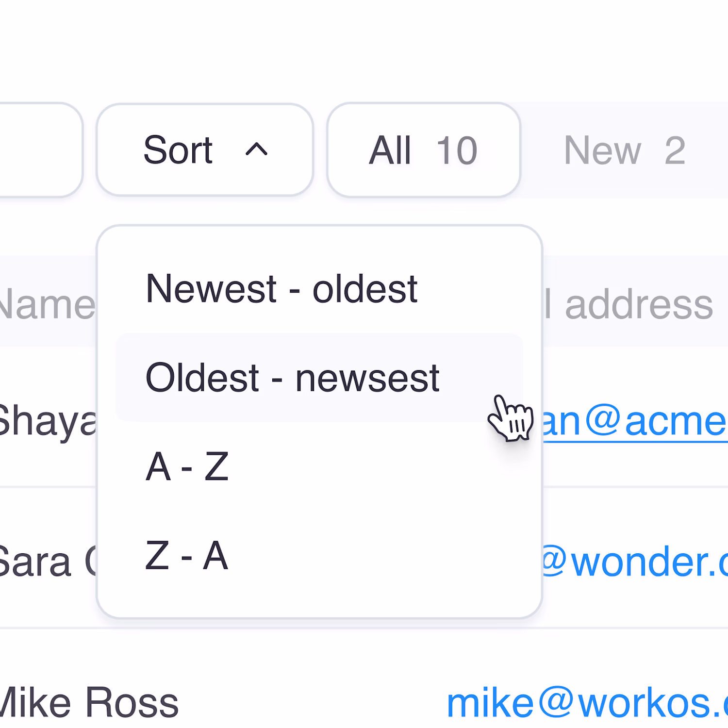Image resolution: width=728 pixels, height=728 pixels.
Task: Select the Mike Ross name cell
Action: [x=88, y=703]
